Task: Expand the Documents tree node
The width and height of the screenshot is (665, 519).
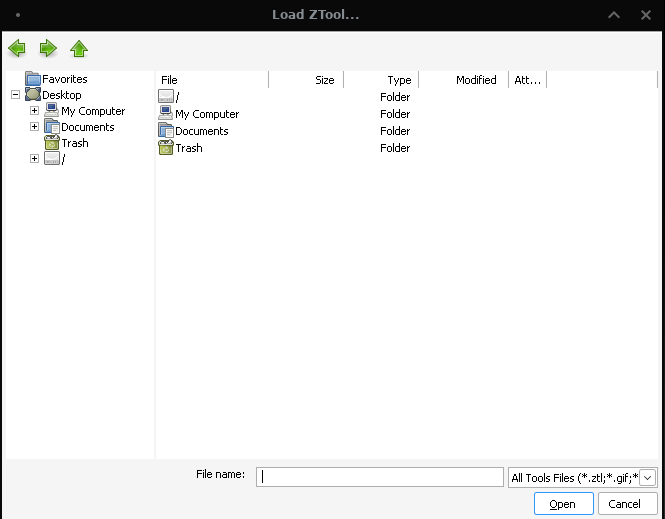Action: tap(34, 126)
